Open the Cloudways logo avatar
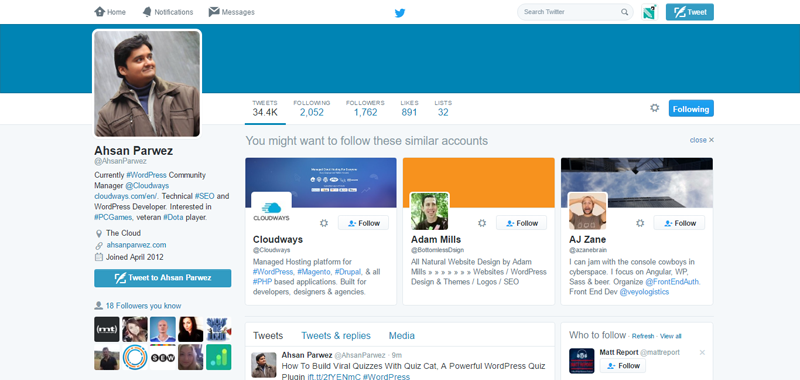Image resolution: width=800 pixels, height=380 pixels. coord(271,211)
